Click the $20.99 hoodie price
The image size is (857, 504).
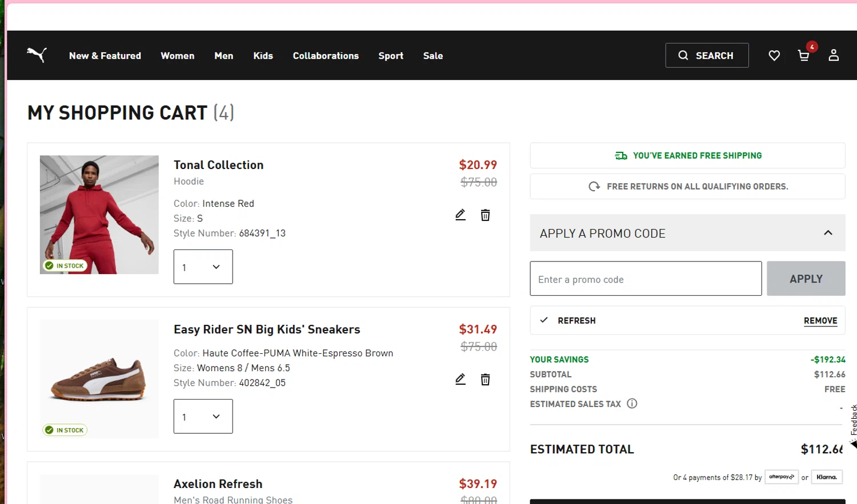[x=478, y=165]
